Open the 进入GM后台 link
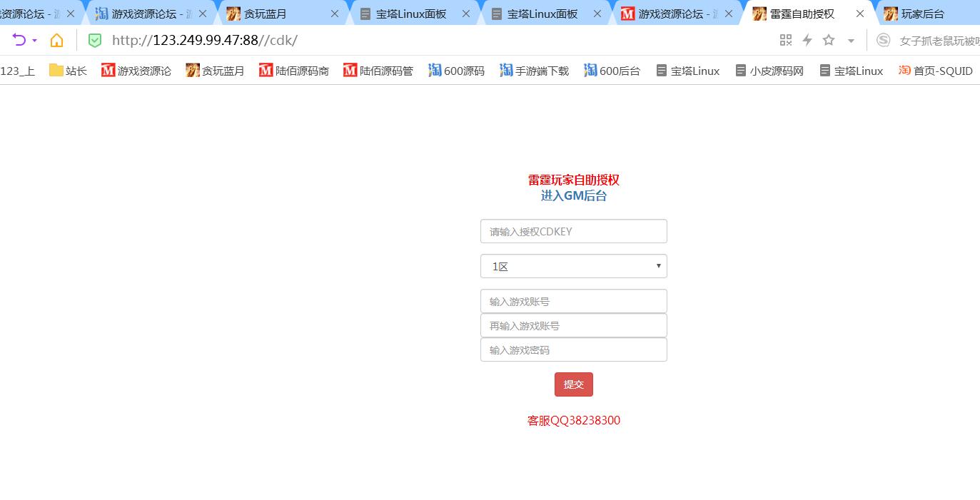The width and height of the screenshot is (980, 500). tap(573, 196)
